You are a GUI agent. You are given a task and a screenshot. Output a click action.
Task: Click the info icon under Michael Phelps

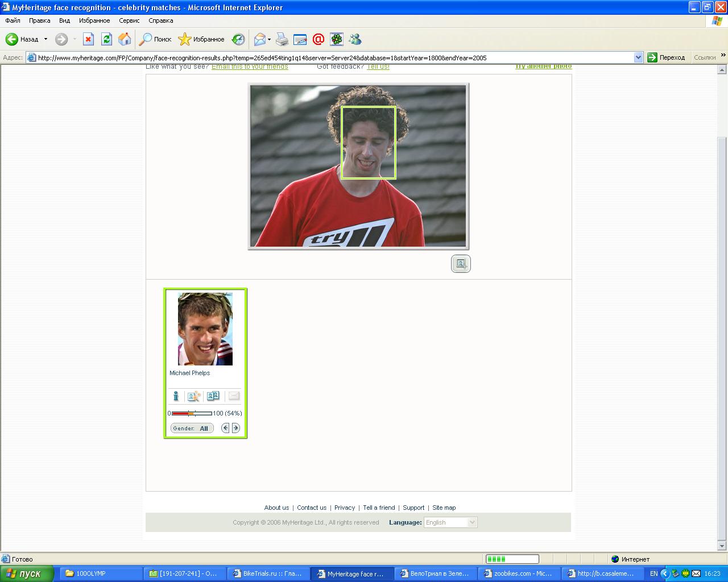tap(176, 396)
